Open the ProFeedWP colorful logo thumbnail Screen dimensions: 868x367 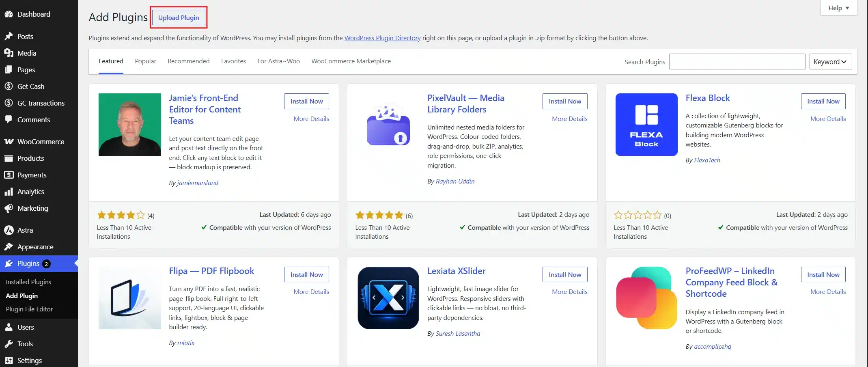click(x=646, y=298)
